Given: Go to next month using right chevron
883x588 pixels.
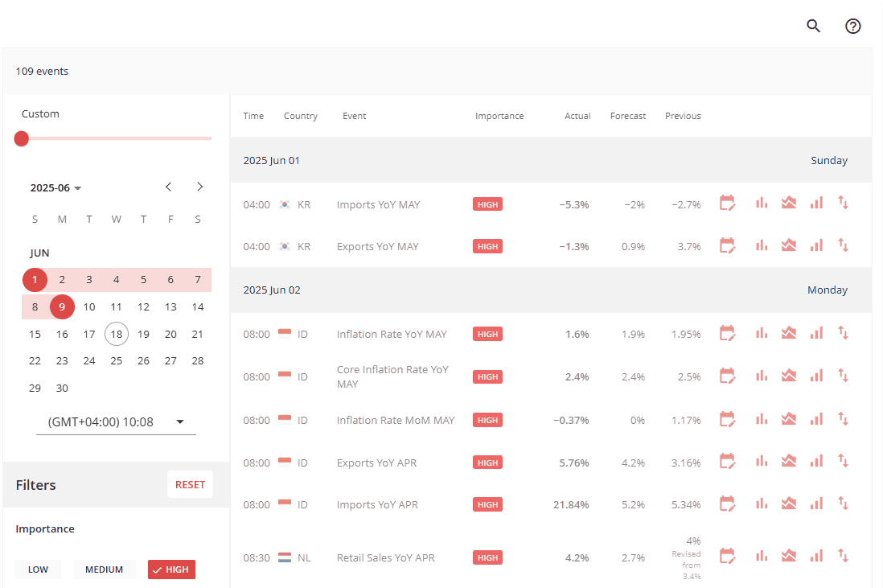Looking at the screenshot, I should 199,187.
